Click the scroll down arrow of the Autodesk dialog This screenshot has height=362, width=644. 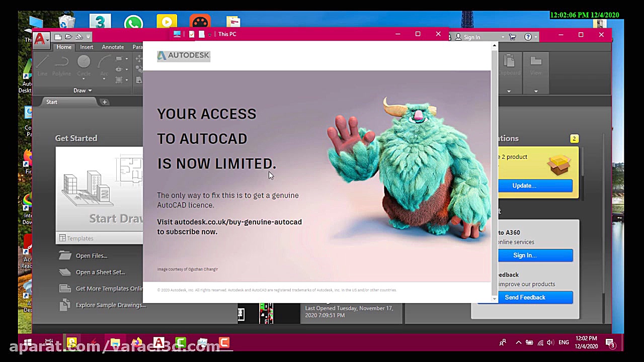click(x=494, y=299)
